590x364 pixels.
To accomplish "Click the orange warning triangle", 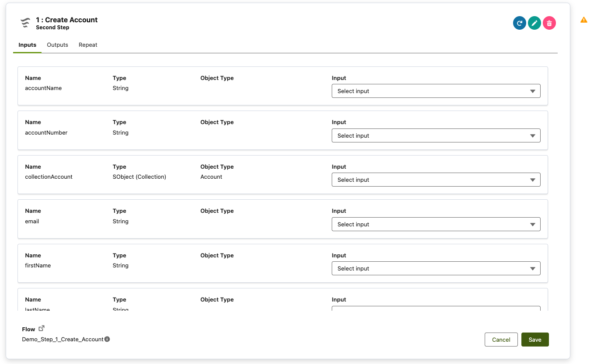I will coord(584,20).
